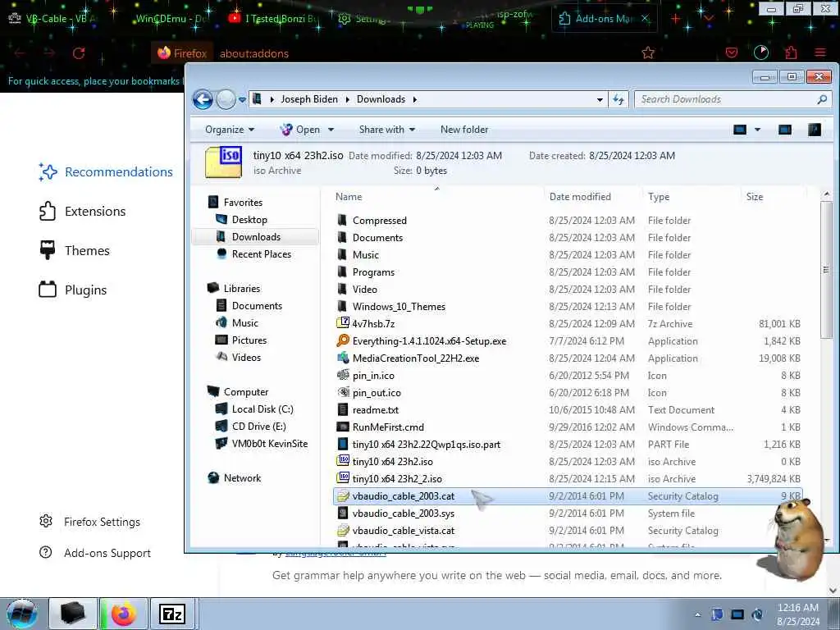
Task: Select the RunMeFirst.cmd file icon
Action: 342,427
